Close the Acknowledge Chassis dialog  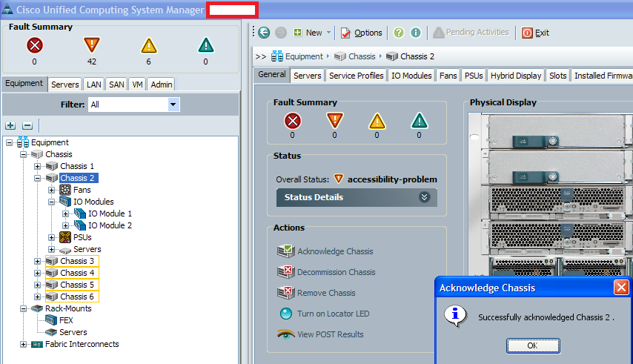pyautogui.click(x=621, y=288)
